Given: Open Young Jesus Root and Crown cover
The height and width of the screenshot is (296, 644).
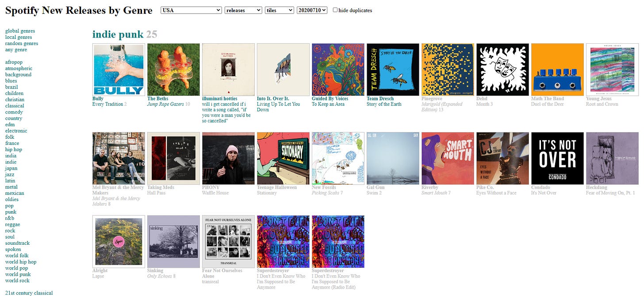Looking at the screenshot, I should [612, 69].
